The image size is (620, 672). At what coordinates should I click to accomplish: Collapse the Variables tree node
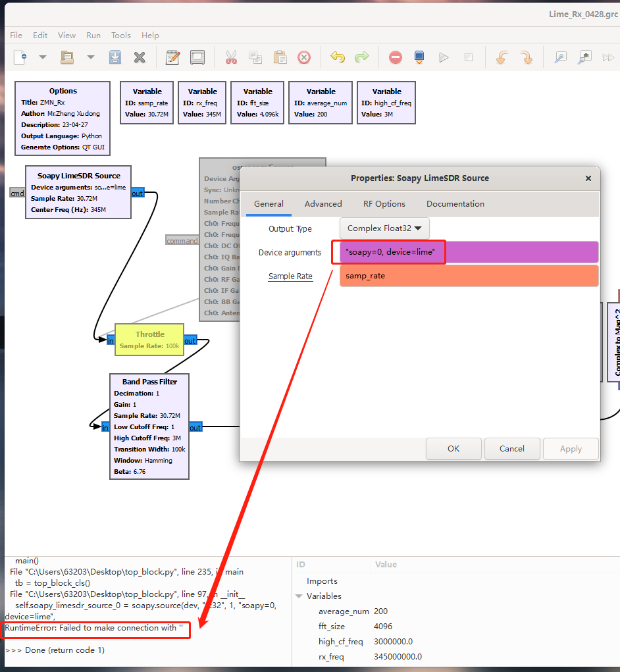point(299,596)
